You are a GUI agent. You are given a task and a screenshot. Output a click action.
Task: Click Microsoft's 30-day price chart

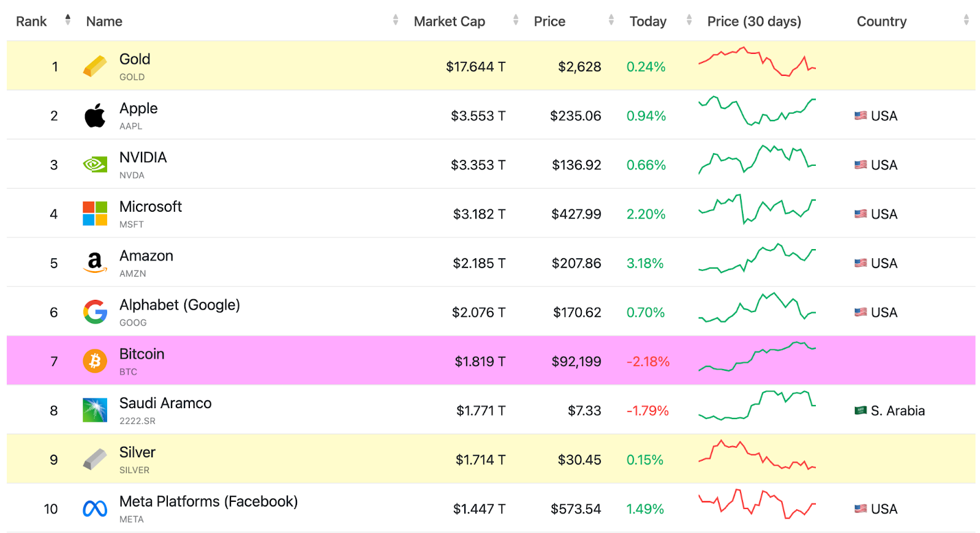tap(757, 209)
